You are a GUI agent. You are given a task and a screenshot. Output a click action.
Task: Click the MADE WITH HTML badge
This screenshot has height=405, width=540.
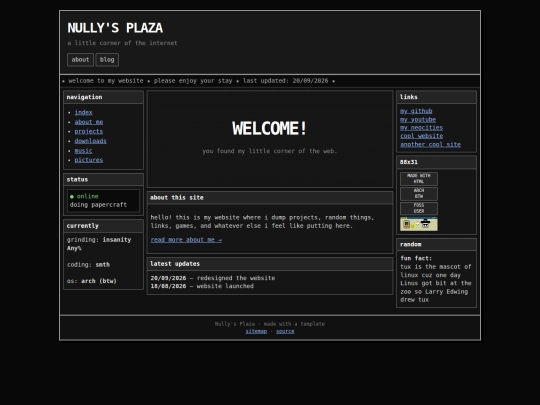coord(419,179)
